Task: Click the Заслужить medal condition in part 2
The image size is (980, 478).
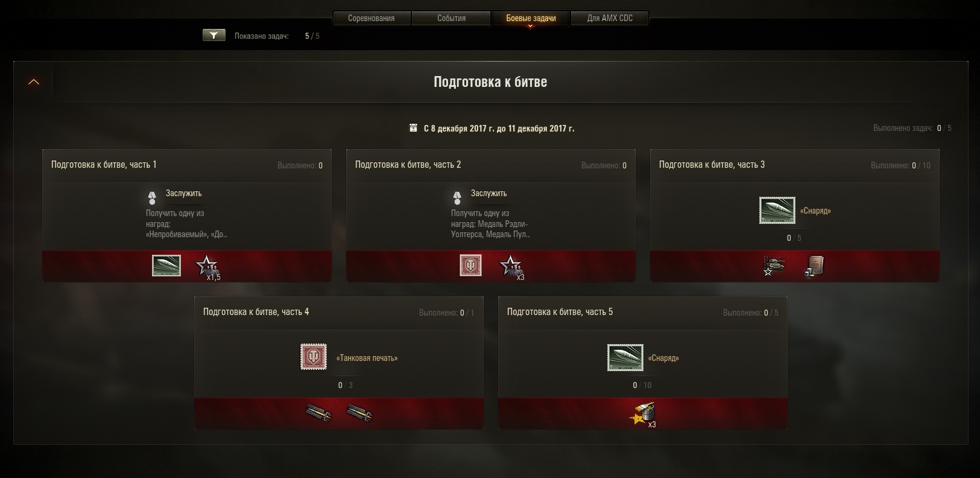Action: (x=488, y=194)
